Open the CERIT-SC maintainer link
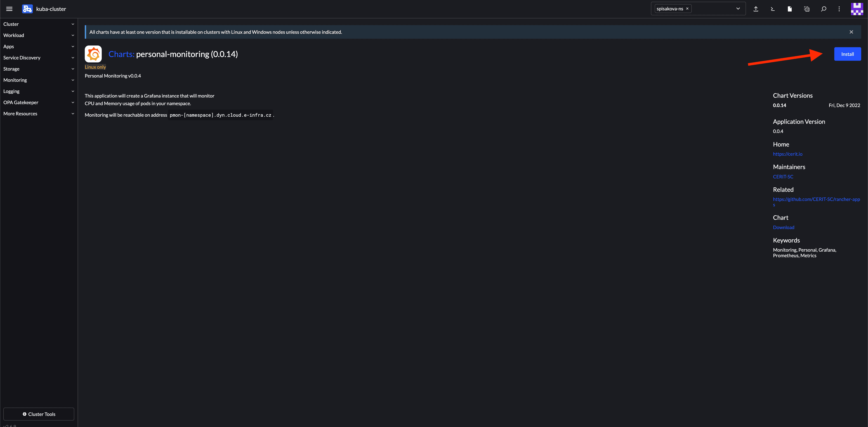868x427 pixels. [x=783, y=176]
